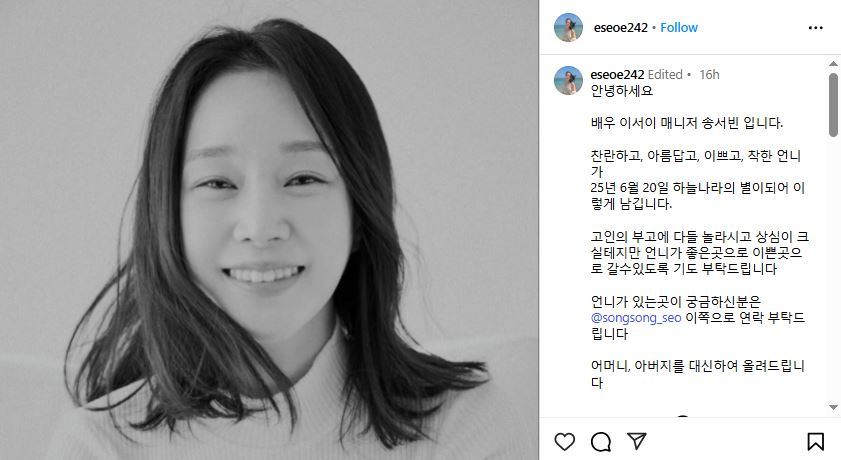Open the @songsong_seo mention link

click(636, 318)
